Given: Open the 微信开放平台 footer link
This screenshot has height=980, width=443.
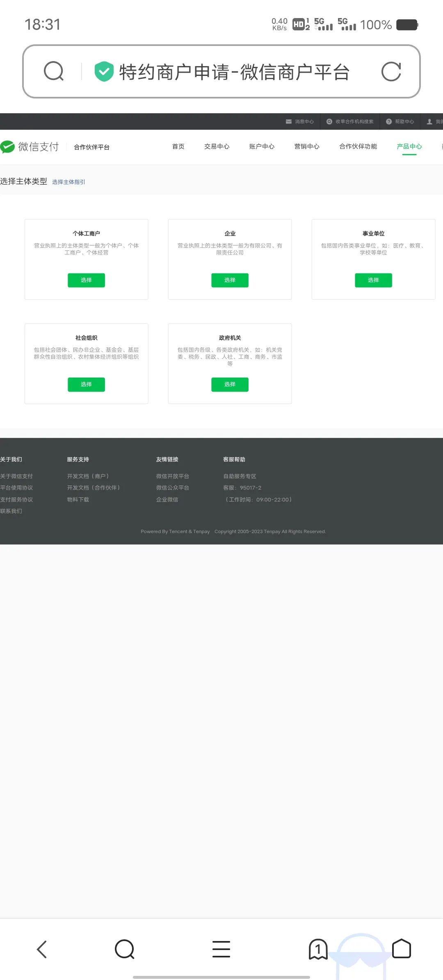Looking at the screenshot, I should (x=173, y=476).
